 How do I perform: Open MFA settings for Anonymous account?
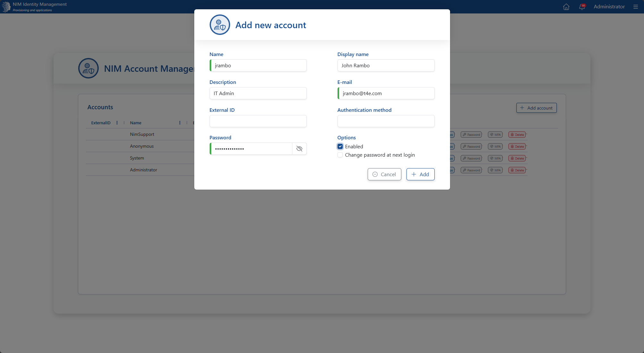495,146
